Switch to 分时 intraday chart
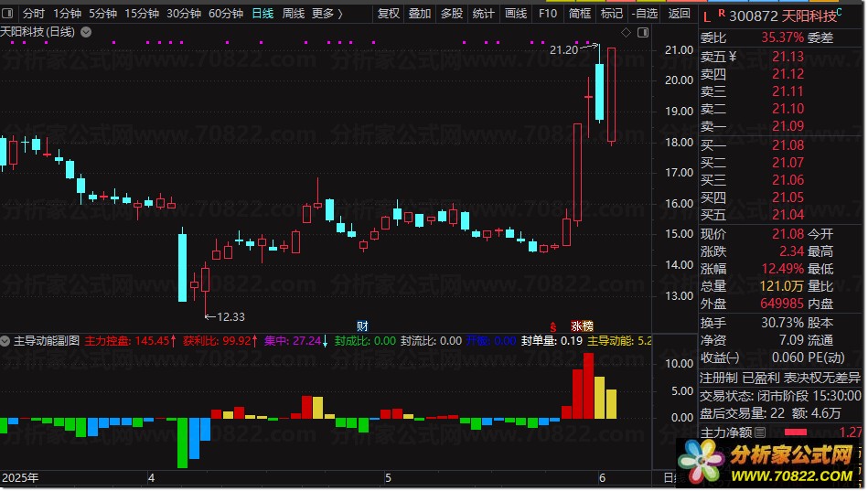868x491 pixels. tap(33, 14)
